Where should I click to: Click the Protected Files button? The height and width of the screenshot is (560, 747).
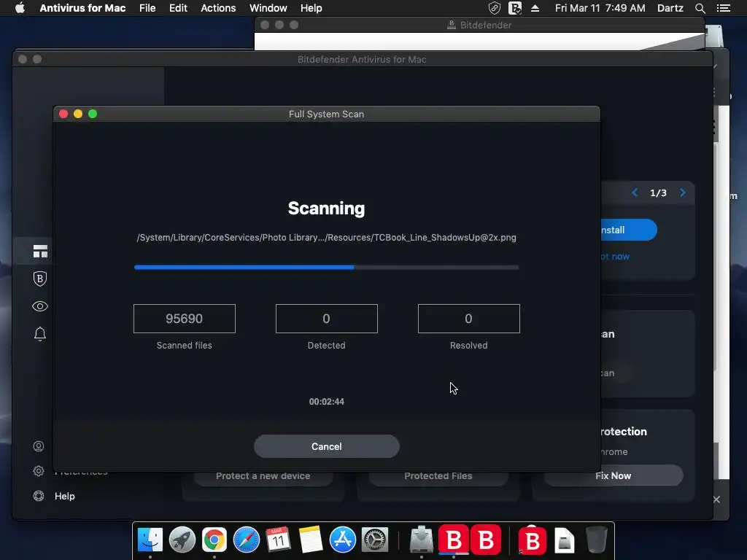click(438, 476)
